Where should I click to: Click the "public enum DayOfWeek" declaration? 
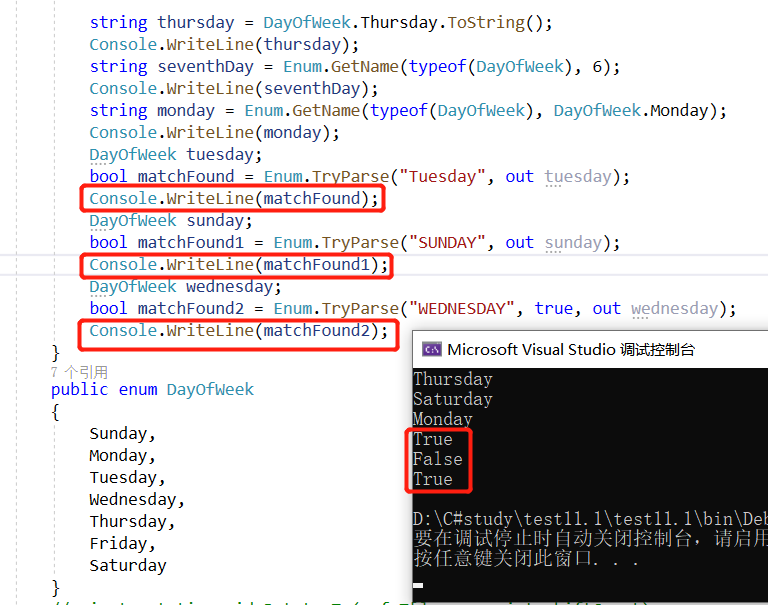tap(152, 389)
